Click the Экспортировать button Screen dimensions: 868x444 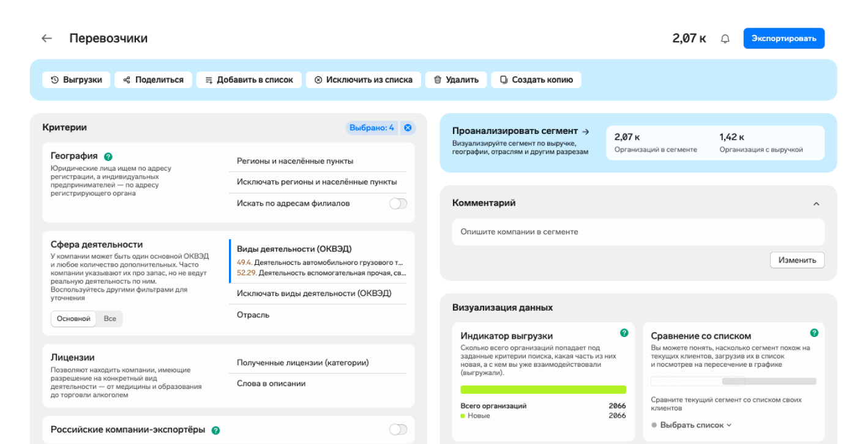tap(784, 38)
